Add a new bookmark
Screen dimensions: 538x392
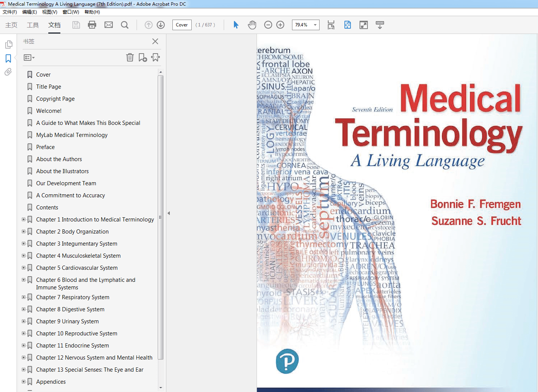point(143,57)
